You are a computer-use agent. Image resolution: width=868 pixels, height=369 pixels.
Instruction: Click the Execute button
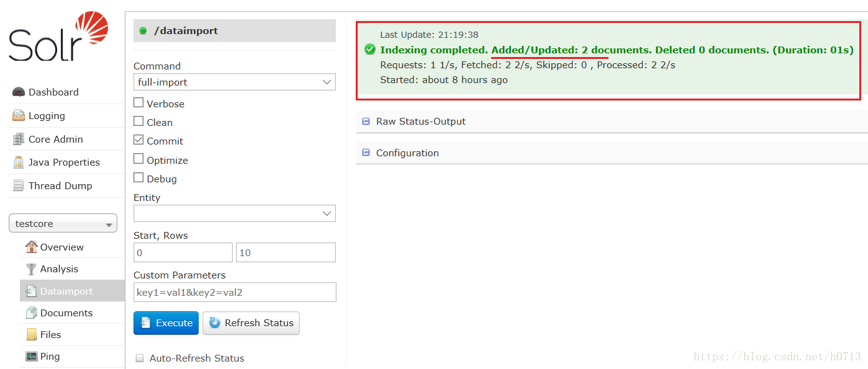166,323
